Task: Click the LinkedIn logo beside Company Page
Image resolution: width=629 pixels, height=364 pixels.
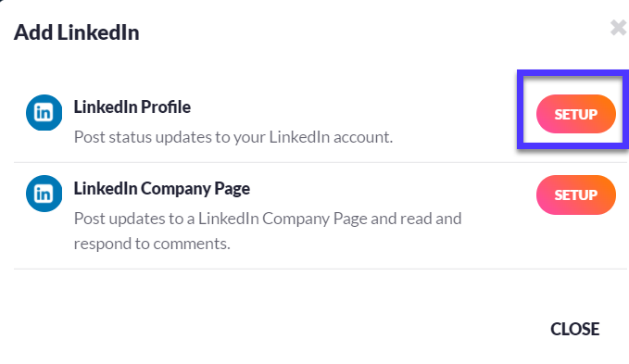Action: (44, 194)
